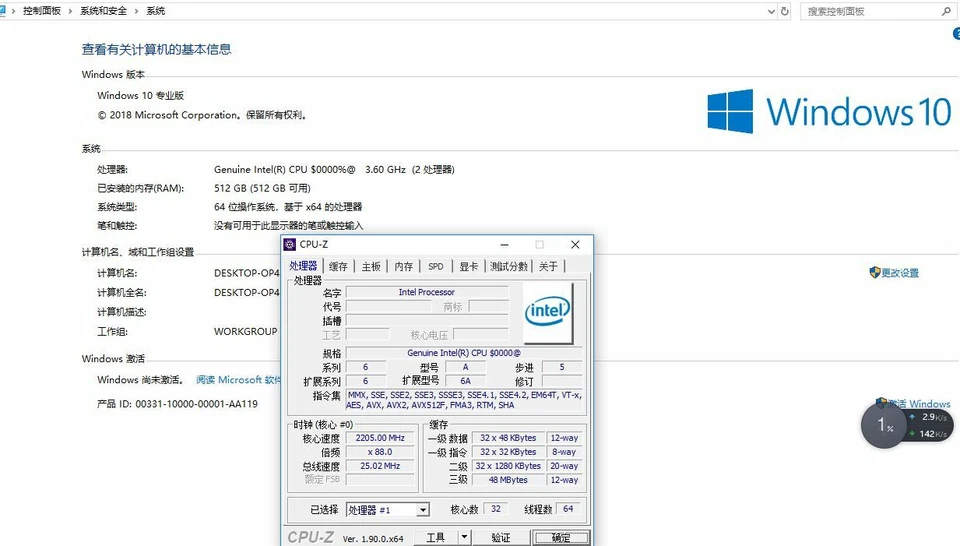Click the 工具 button in CPU-Z

[x=435, y=537]
